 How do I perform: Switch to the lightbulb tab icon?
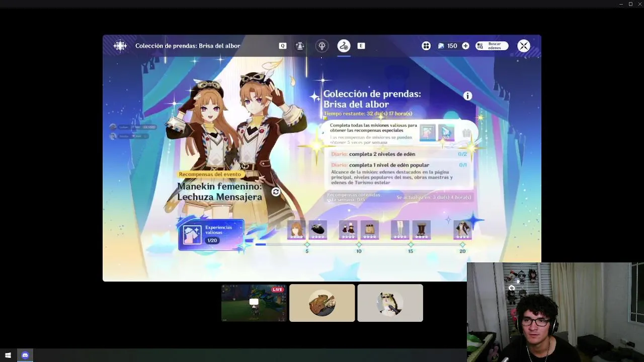[322, 46]
